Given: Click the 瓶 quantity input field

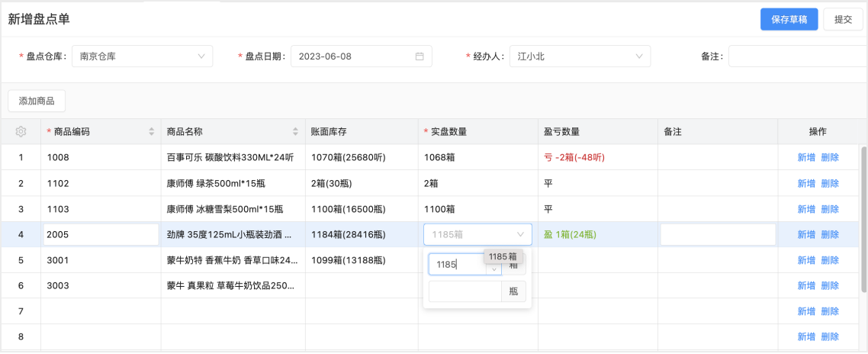Looking at the screenshot, I should [465, 291].
